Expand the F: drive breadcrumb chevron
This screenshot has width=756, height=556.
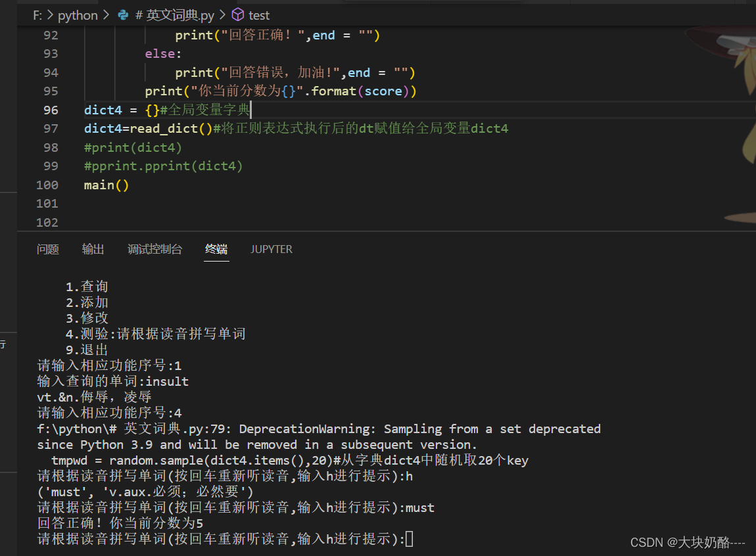[47, 14]
